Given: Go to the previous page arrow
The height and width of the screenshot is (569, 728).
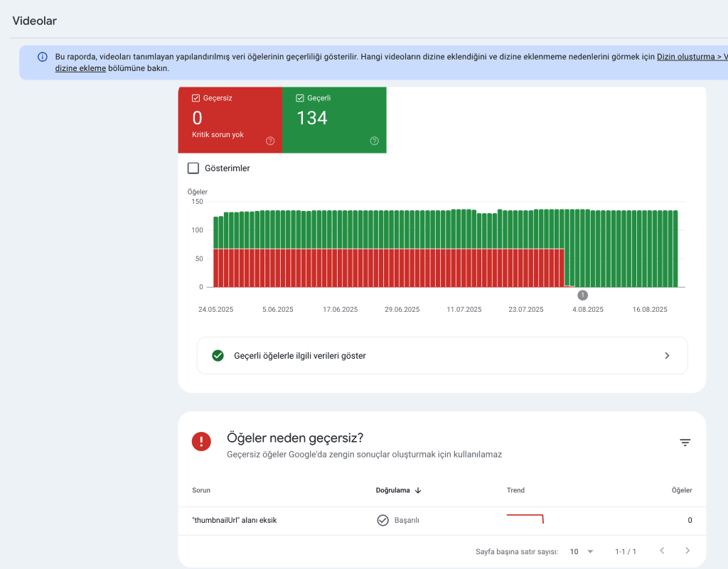Looking at the screenshot, I should pos(662,551).
